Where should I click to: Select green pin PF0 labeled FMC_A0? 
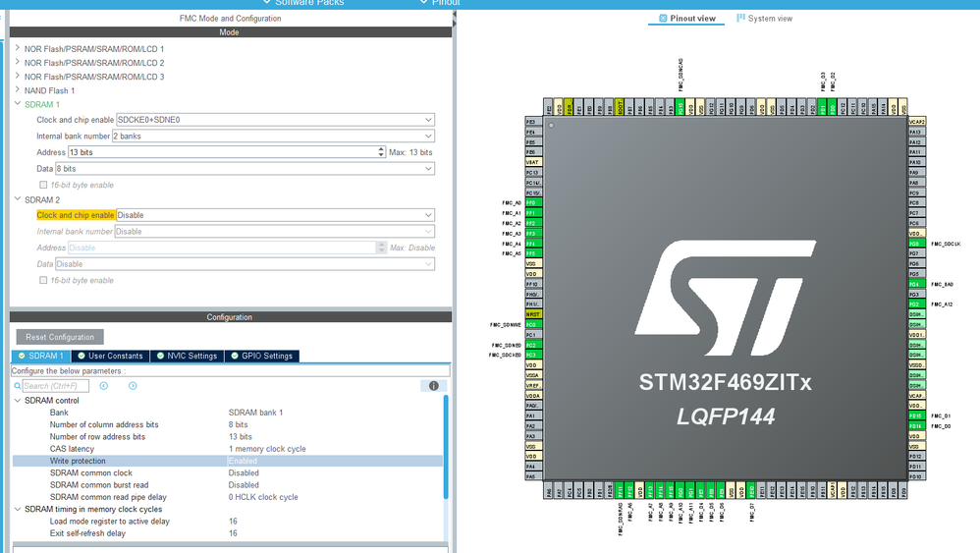[533, 203]
